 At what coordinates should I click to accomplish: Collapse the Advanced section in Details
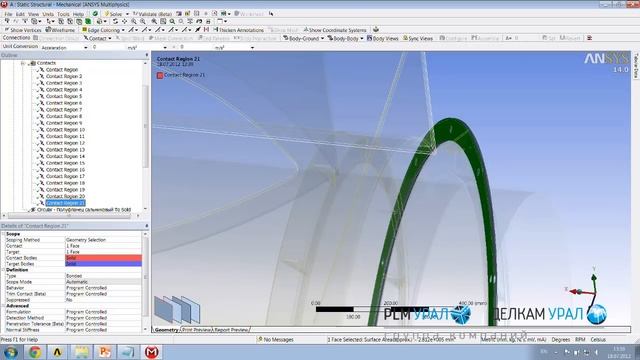[x=3, y=306]
